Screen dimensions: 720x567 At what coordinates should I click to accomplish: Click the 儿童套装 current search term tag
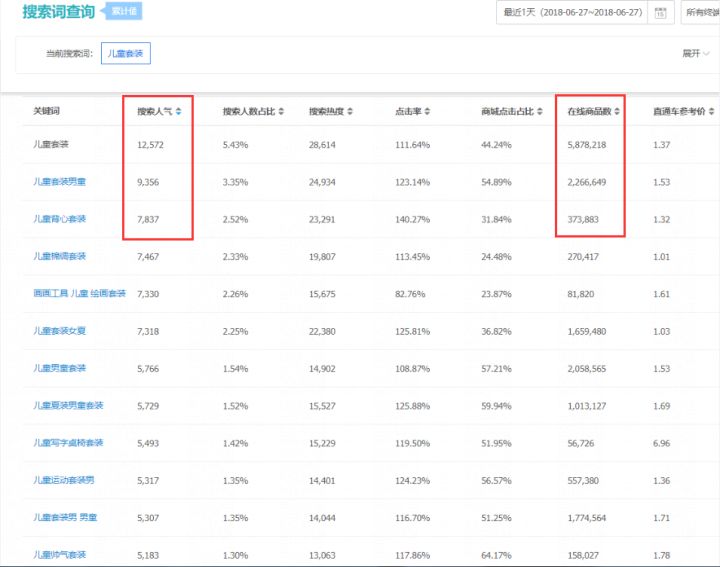coord(126,53)
